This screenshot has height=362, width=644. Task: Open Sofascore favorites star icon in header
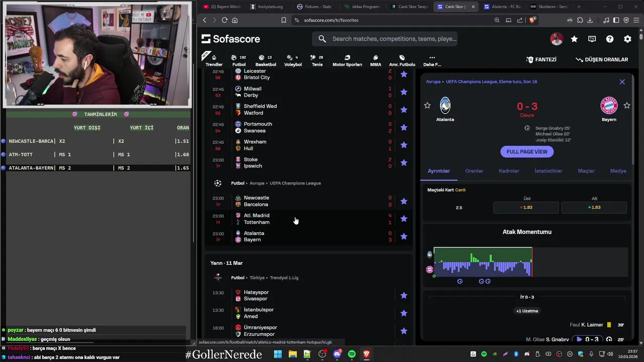574,39
